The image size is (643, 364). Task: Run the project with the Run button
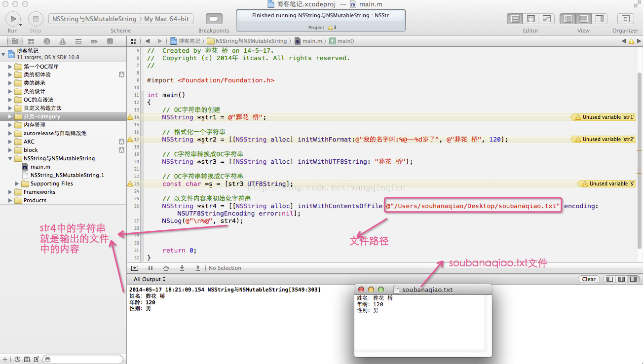[x=13, y=19]
